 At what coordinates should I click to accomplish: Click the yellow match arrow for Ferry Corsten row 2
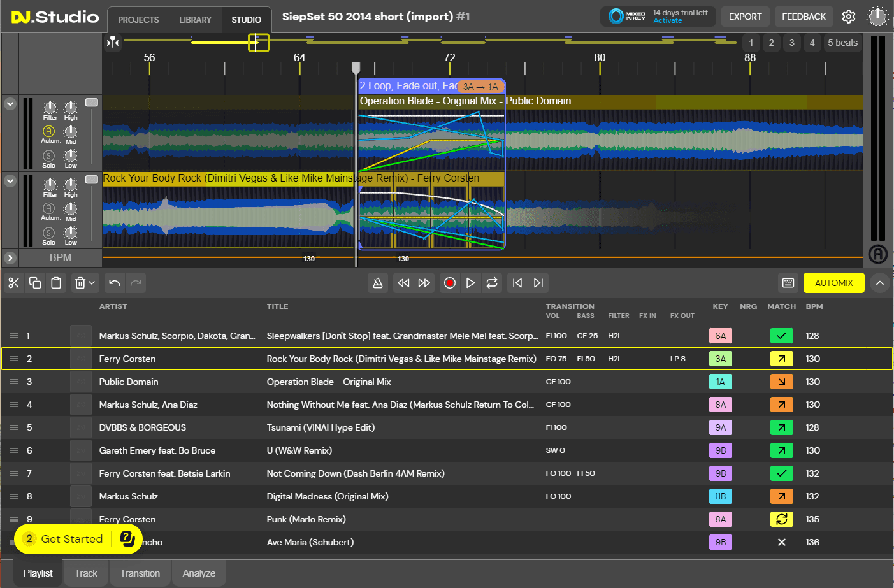(x=782, y=359)
